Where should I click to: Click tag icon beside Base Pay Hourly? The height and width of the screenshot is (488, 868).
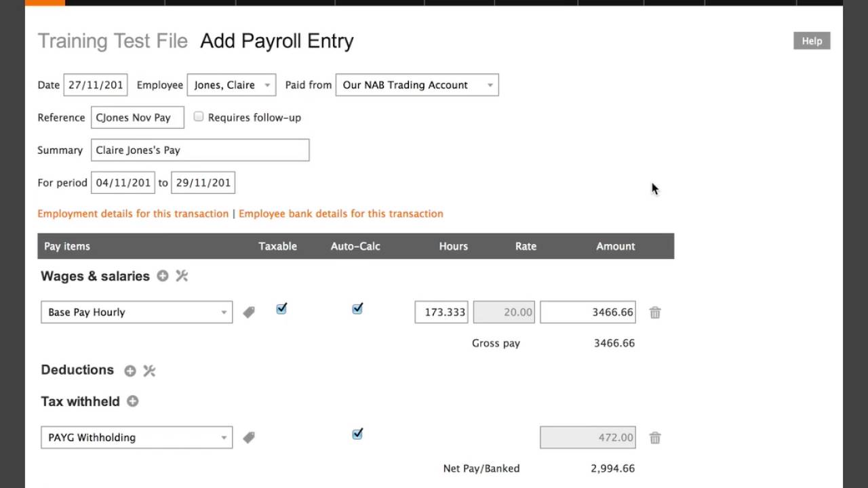pos(249,312)
